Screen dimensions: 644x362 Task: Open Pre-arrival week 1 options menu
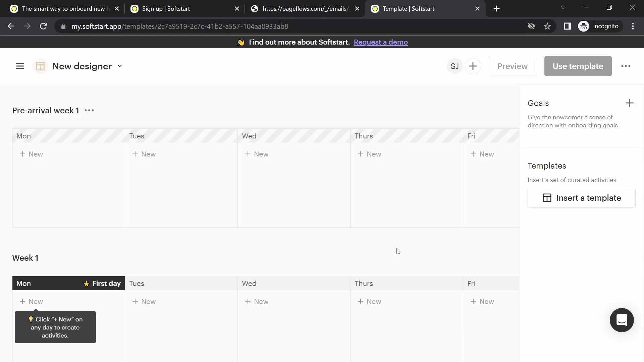tap(89, 110)
